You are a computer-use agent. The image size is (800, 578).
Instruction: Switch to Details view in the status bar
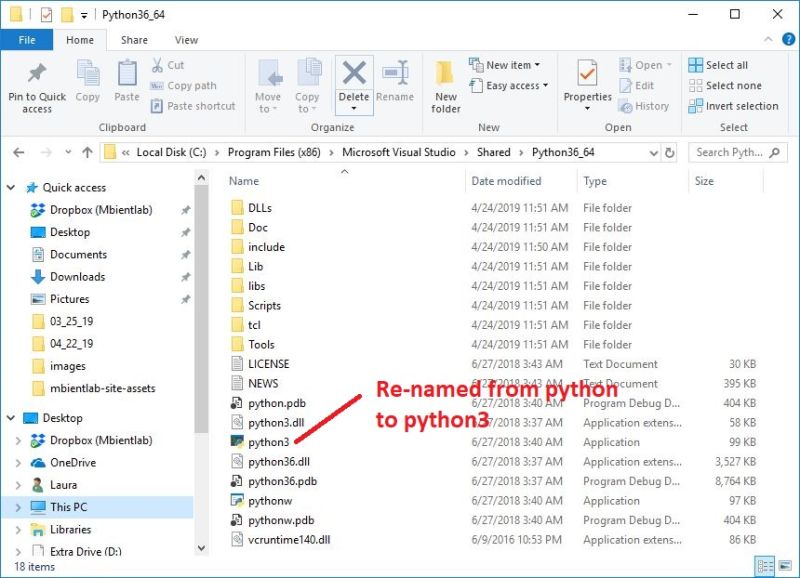766,566
